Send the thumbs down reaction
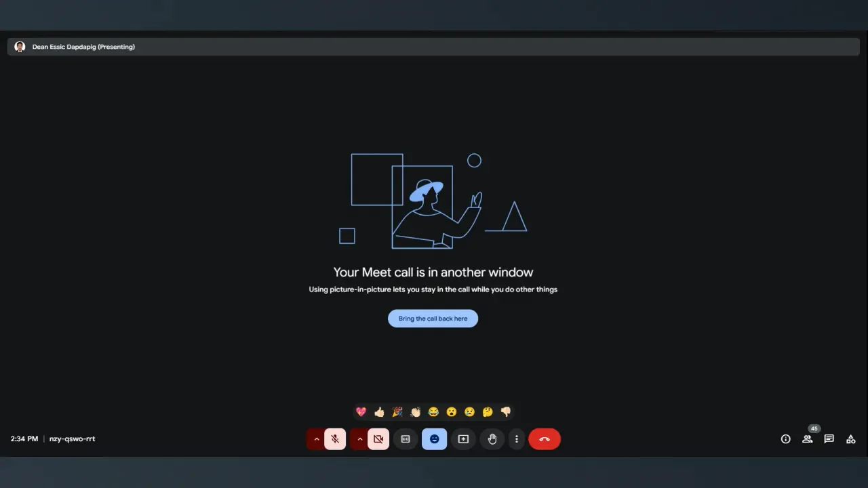868x488 pixels. 506,412
